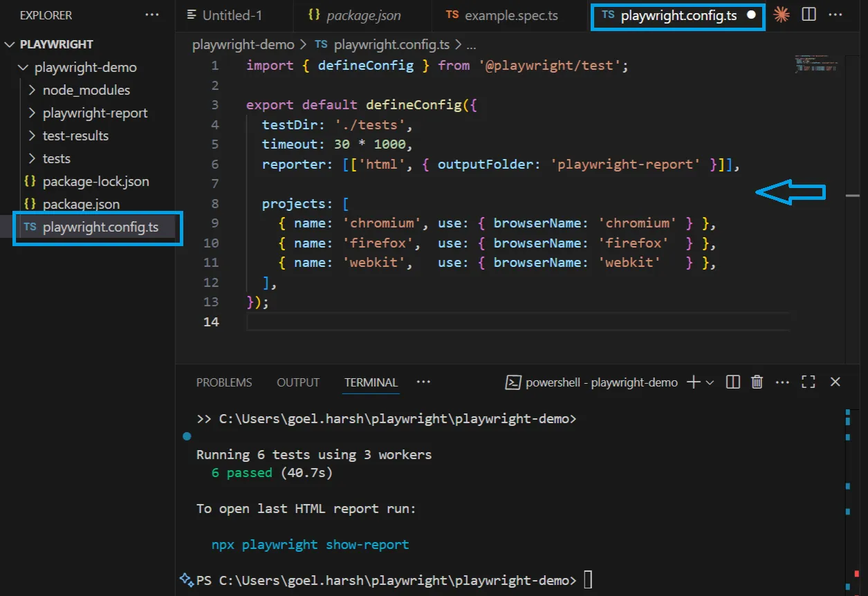This screenshot has width=868, height=596.
Task: Click the braces icon of package-lock.json
Action: pyautogui.click(x=30, y=181)
